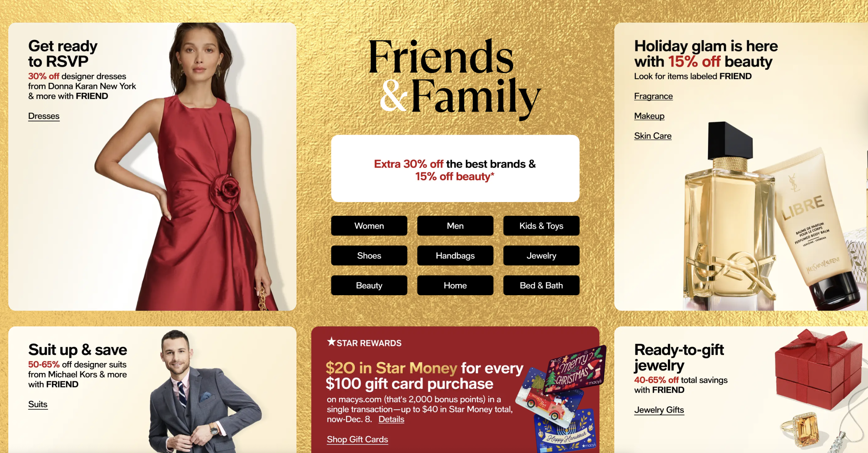Image resolution: width=868 pixels, height=453 pixels.
Task: Open the Home category button
Action: point(455,285)
